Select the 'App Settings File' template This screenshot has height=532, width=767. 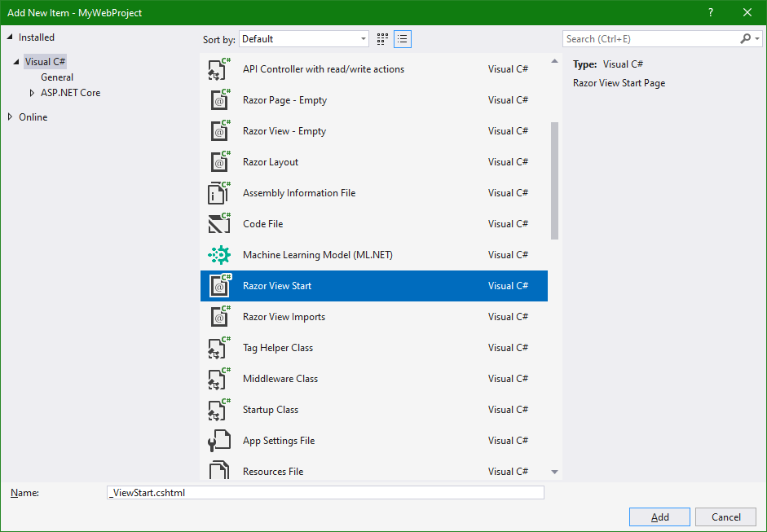click(373, 441)
